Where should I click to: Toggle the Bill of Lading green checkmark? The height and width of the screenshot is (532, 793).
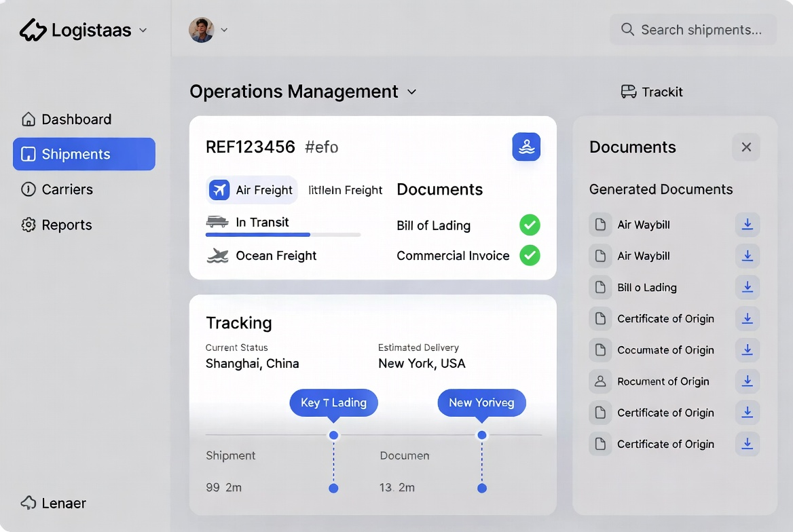pyautogui.click(x=530, y=225)
